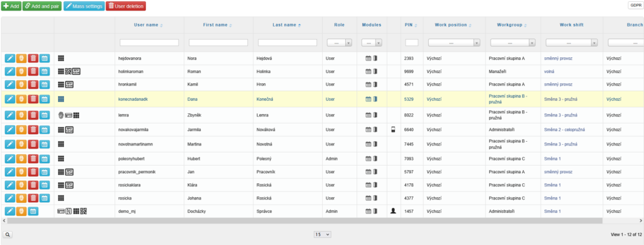
Task: Edit user hejdovanora with the pencil icon
Action: click(x=10, y=59)
